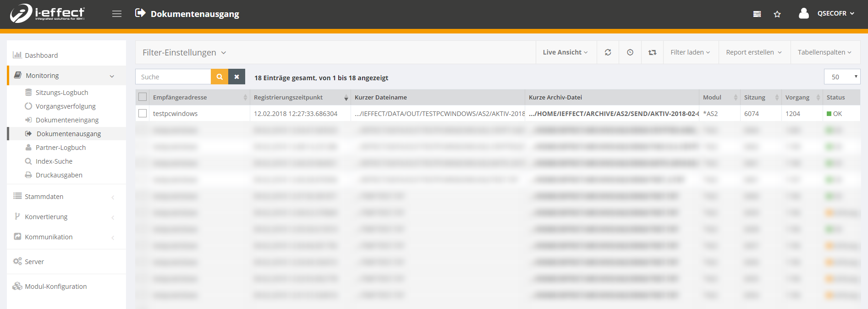Sort by Registrierungszeitpunkt column header
Image resolution: width=868 pixels, height=309 pixels.
pyautogui.click(x=288, y=97)
